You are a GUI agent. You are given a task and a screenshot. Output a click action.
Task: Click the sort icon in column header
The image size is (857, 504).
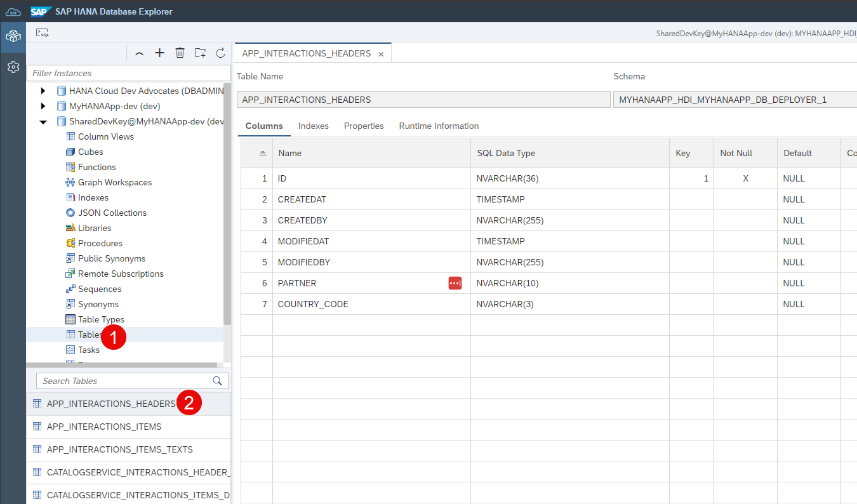click(263, 154)
